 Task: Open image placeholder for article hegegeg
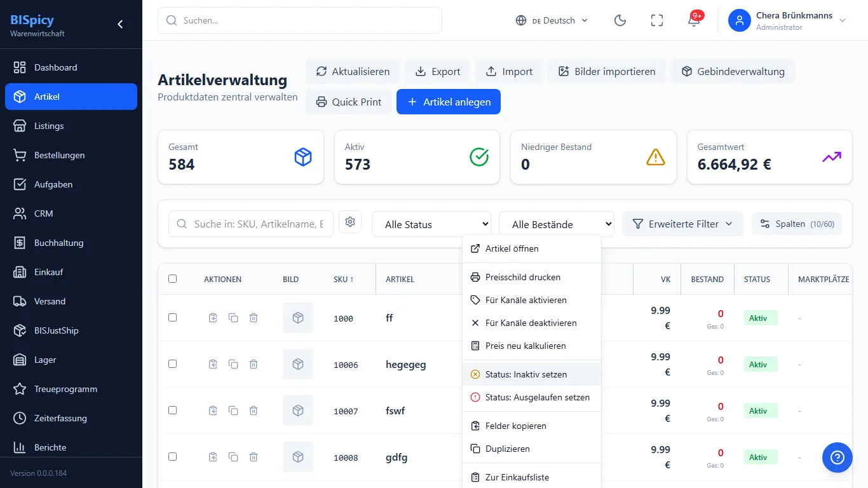click(298, 364)
